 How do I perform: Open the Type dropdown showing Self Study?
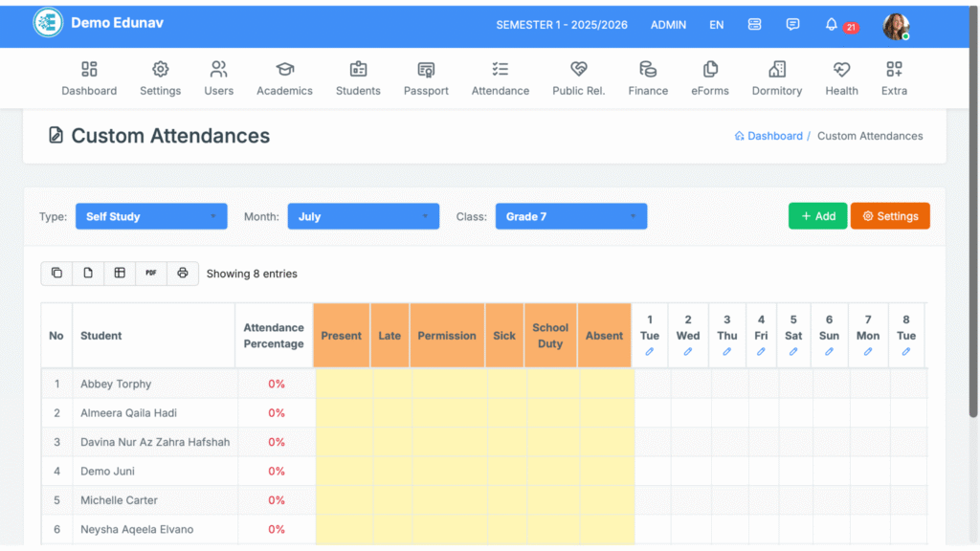click(151, 216)
